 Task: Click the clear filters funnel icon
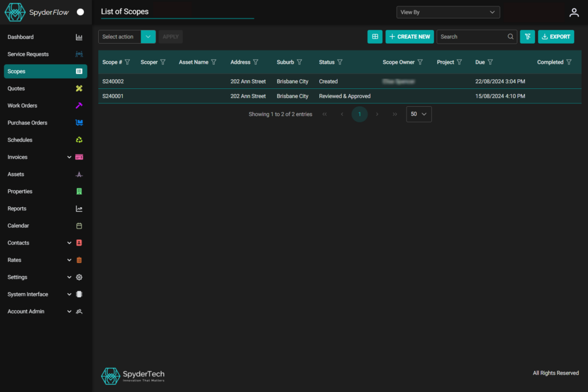coord(527,37)
